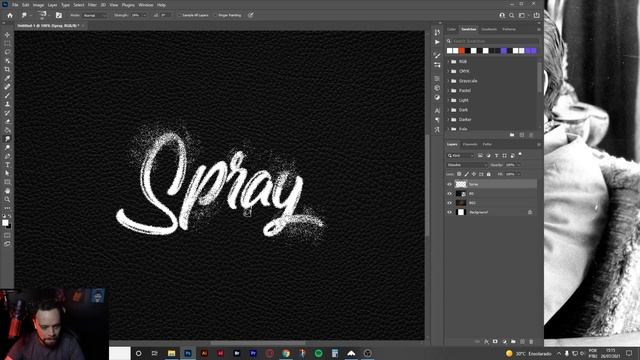Image resolution: width=640 pixels, height=360 pixels.
Task: Open Google Chrome from the taskbar
Action: click(x=286, y=353)
